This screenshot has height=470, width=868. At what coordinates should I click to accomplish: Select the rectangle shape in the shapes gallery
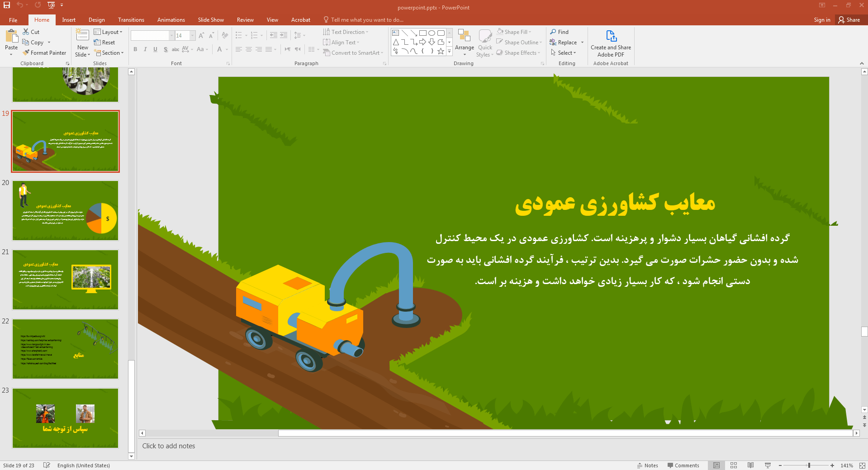422,33
